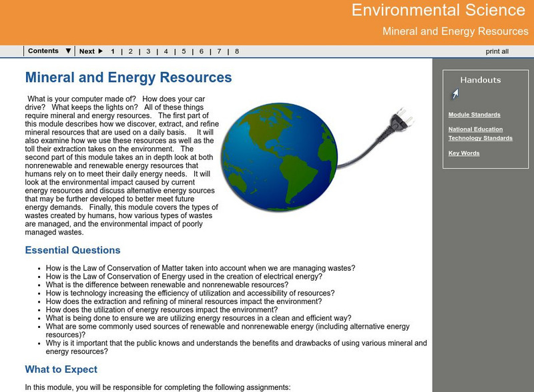
Task: Open the Key Words handout
Action: click(x=464, y=153)
